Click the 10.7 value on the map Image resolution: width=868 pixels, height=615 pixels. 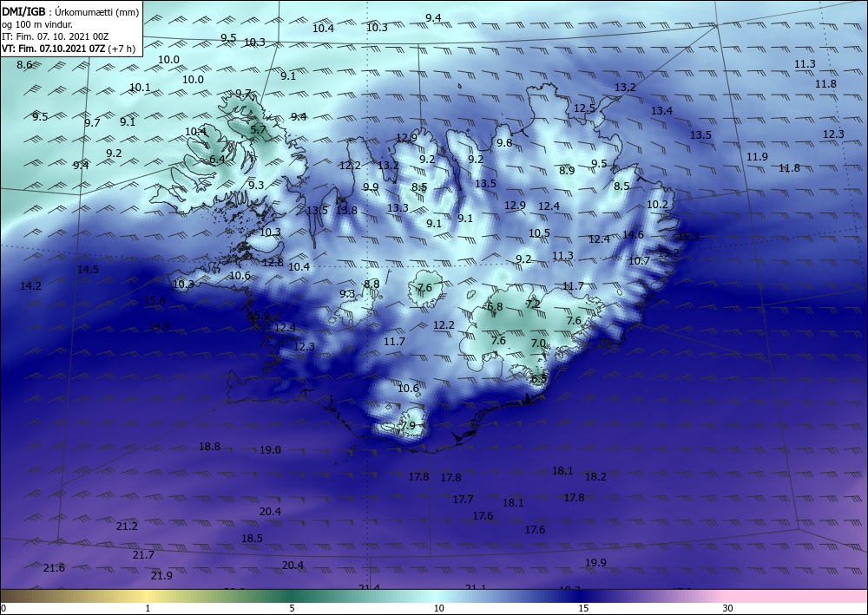click(x=639, y=260)
